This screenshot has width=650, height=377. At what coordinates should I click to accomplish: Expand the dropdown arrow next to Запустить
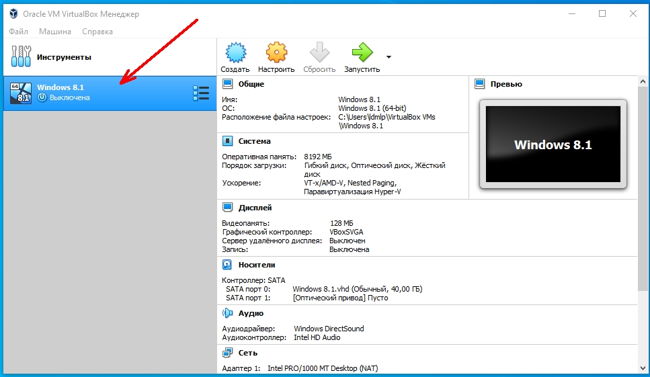click(388, 57)
